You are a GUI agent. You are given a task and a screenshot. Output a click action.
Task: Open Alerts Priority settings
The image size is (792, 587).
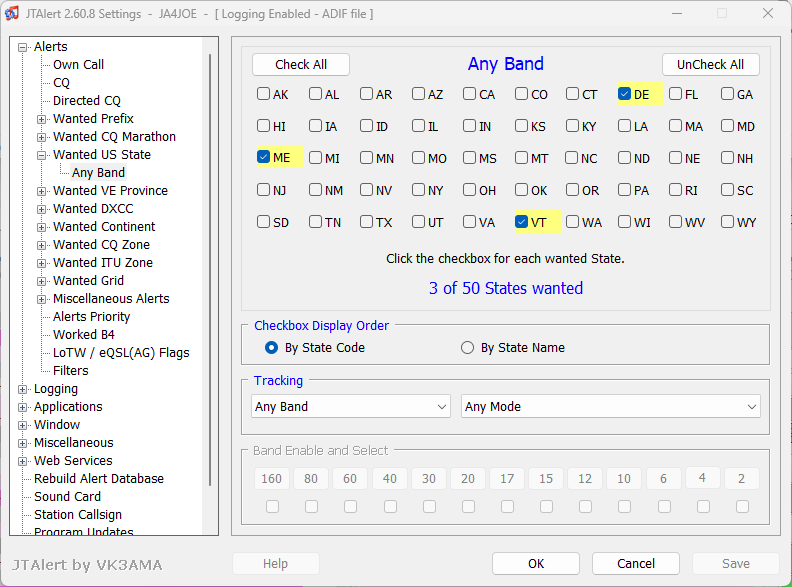pyautogui.click(x=91, y=317)
